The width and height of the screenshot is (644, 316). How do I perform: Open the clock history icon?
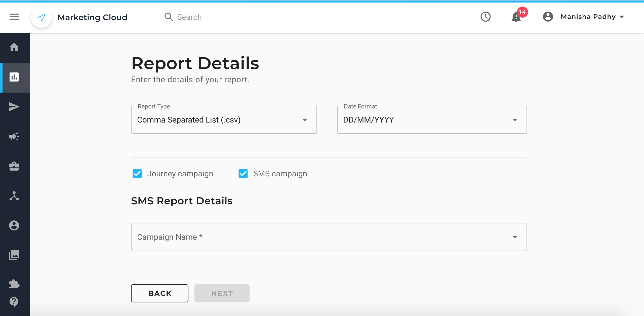486,17
